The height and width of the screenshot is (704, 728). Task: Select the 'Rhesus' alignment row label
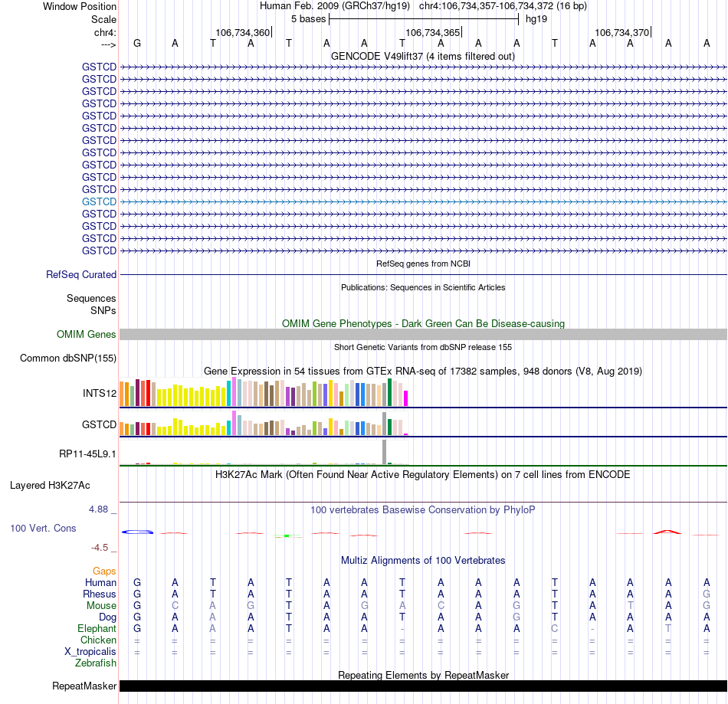click(100, 594)
